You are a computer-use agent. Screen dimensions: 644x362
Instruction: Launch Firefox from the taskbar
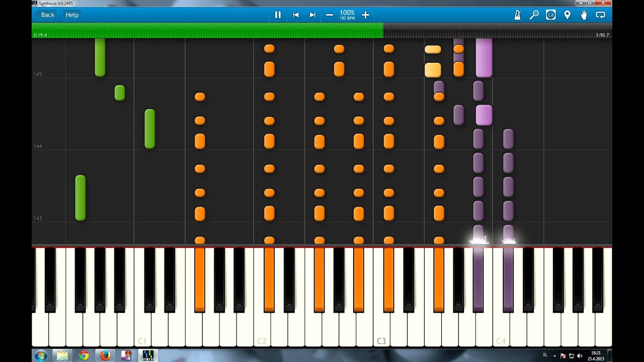(105, 356)
